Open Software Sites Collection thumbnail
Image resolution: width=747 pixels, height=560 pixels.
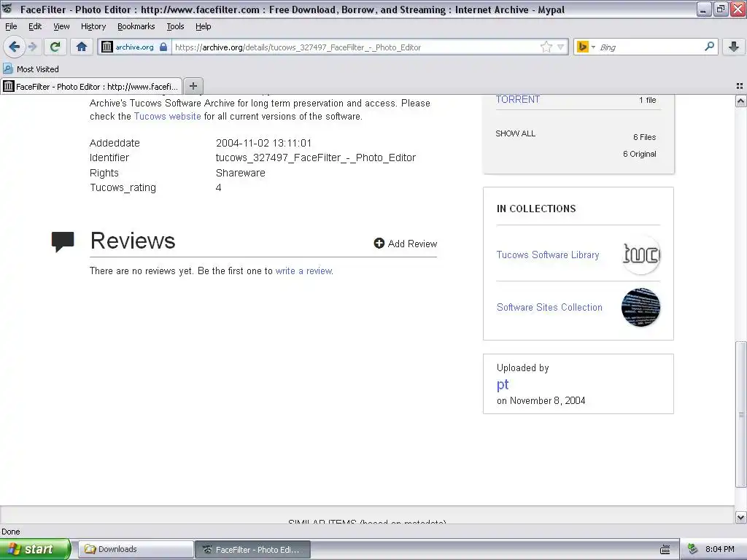pyautogui.click(x=640, y=307)
